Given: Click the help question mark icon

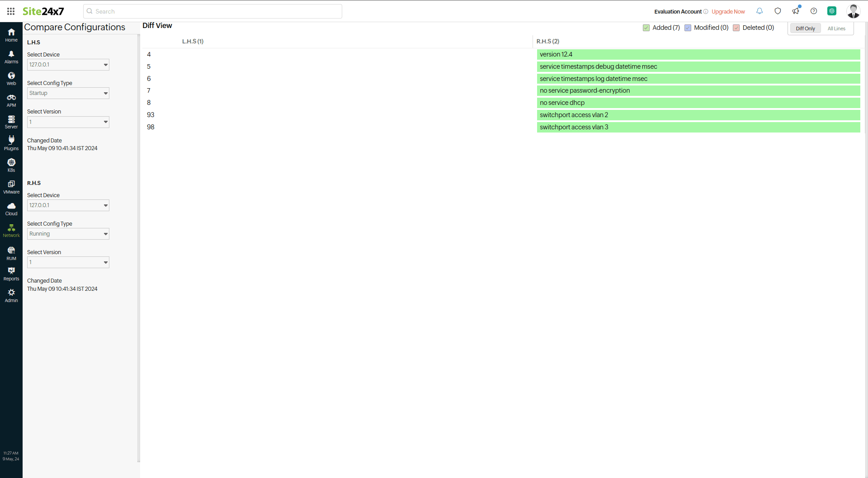Looking at the screenshot, I should [814, 11].
